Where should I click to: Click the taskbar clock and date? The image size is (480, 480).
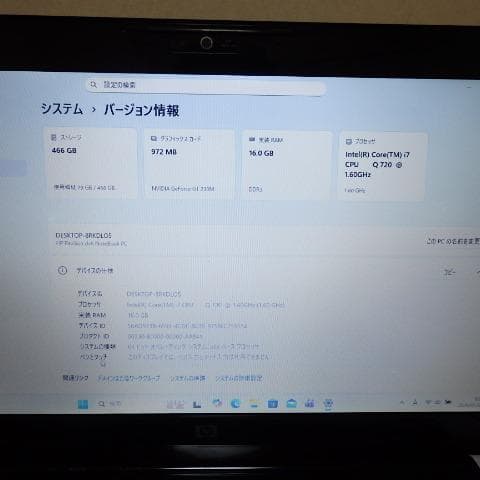coord(469,402)
